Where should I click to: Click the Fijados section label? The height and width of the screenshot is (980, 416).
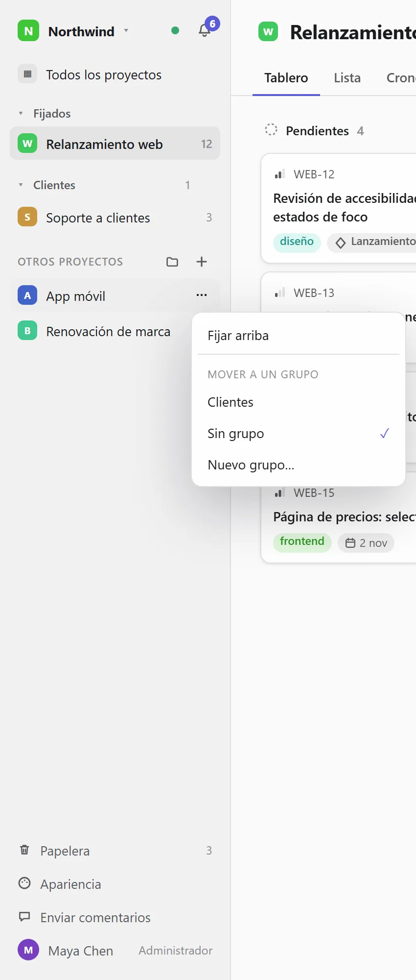coord(52,114)
